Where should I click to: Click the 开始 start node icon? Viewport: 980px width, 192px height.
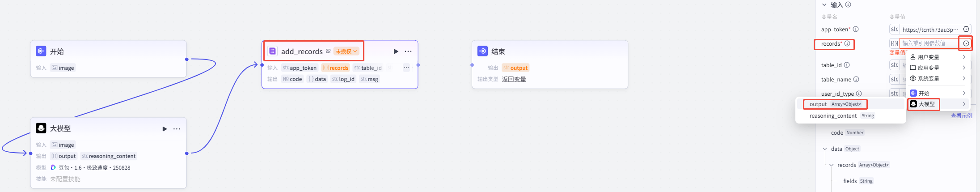coord(41,51)
